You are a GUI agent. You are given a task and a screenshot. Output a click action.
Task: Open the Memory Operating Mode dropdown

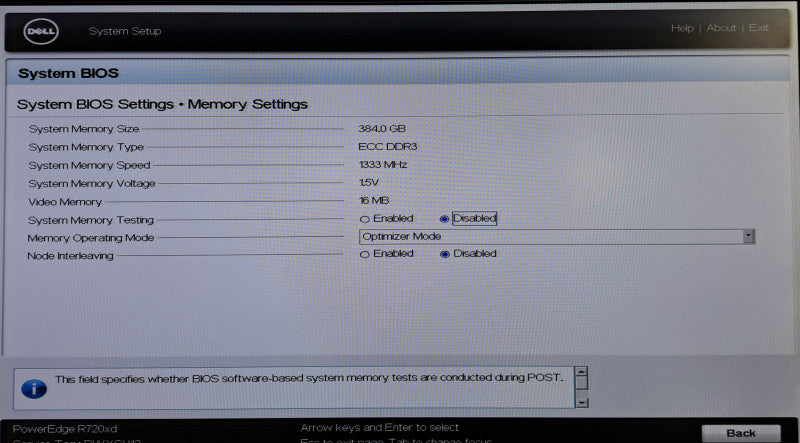click(x=557, y=237)
